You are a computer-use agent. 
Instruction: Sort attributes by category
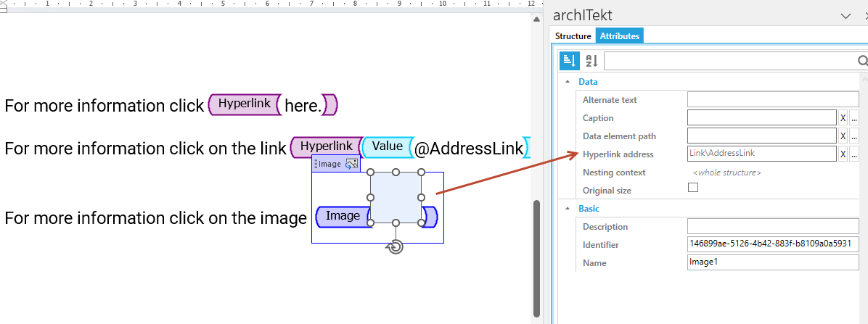(x=570, y=61)
